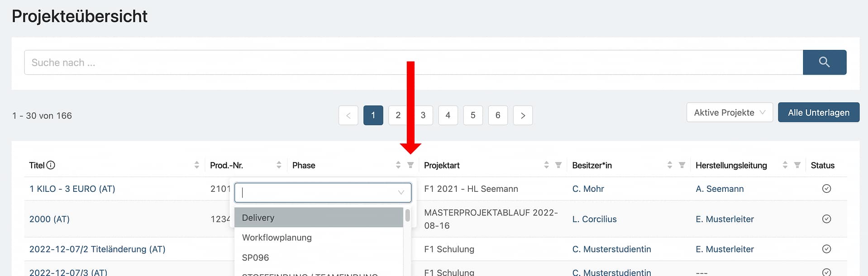Click the info icon next to Titel
Viewport: 868px width, 276px height.
pyautogui.click(x=51, y=165)
